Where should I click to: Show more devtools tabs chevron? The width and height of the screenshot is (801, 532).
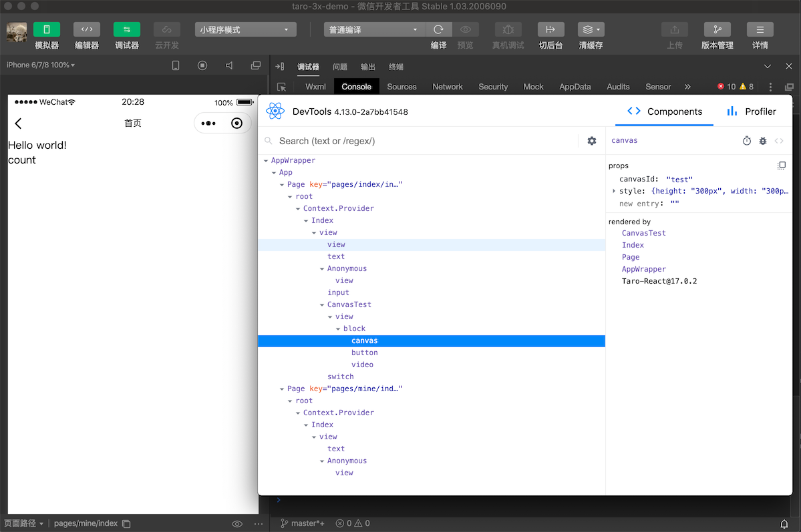pos(687,87)
